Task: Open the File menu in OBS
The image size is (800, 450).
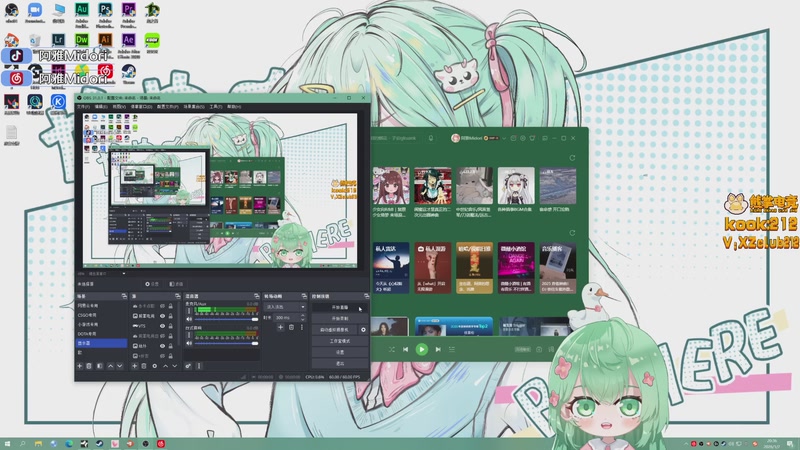Action: (83, 107)
